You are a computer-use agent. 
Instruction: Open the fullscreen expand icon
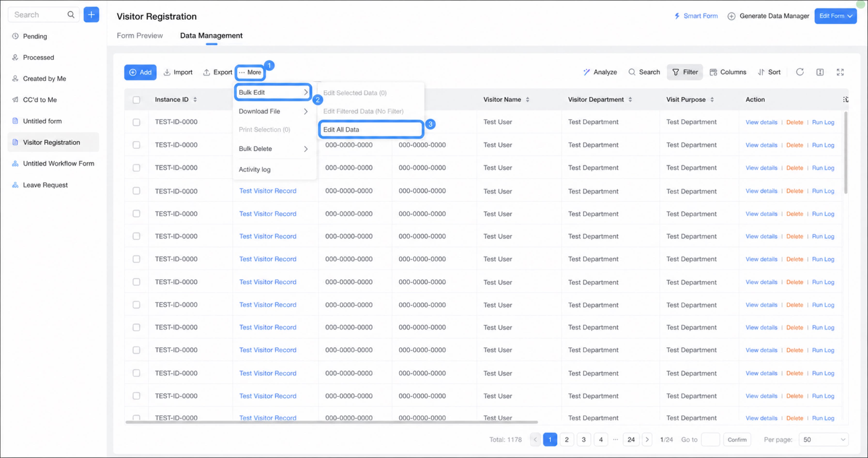[x=840, y=72]
